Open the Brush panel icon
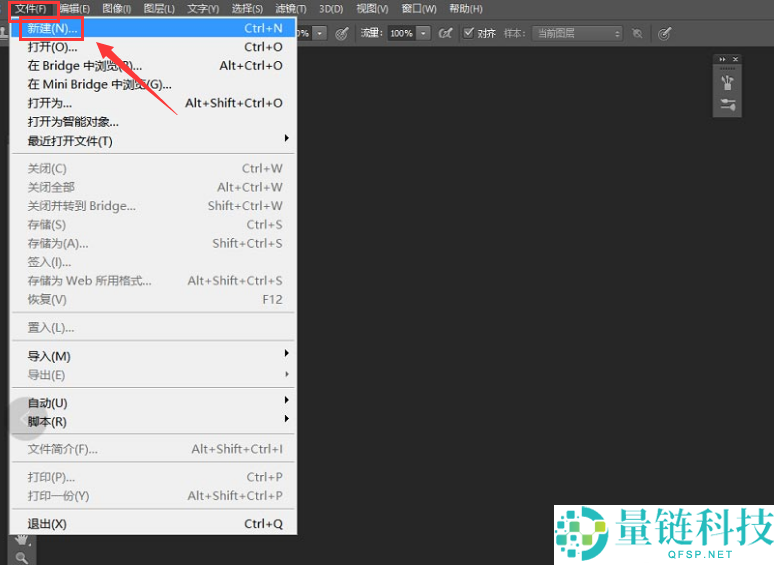The width and height of the screenshot is (774, 565). [727, 81]
